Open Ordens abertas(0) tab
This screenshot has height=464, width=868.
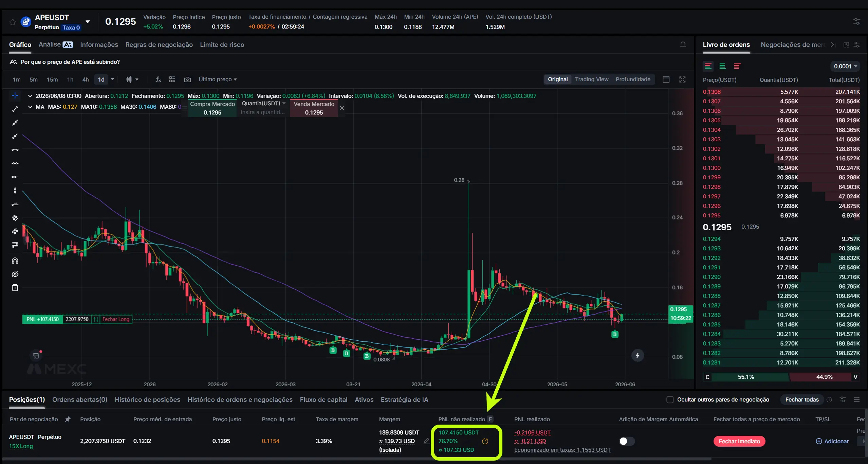coord(80,399)
